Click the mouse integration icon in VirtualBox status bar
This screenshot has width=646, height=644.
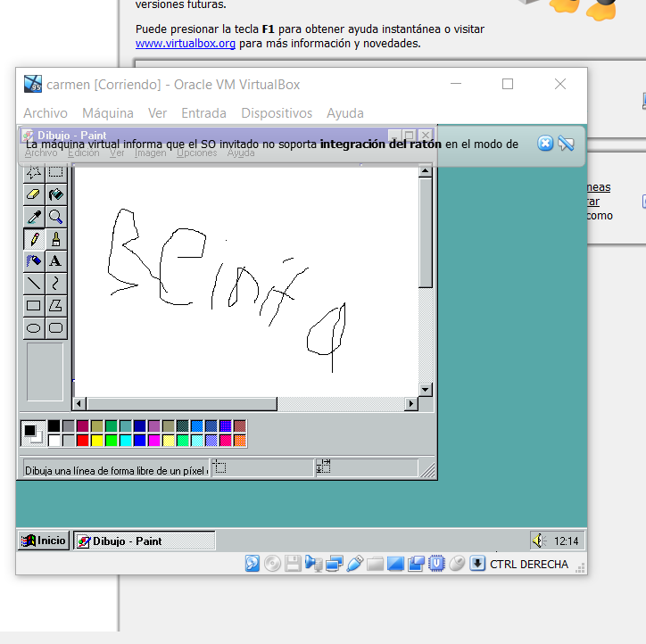[457, 564]
